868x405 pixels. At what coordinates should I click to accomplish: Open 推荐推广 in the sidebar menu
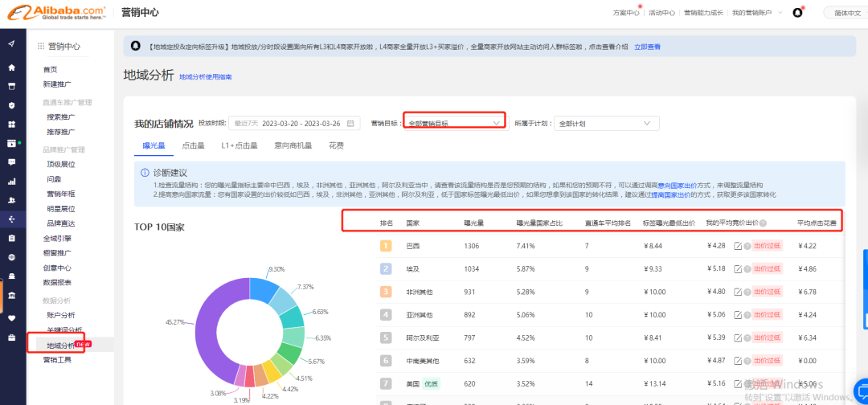[61, 132]
